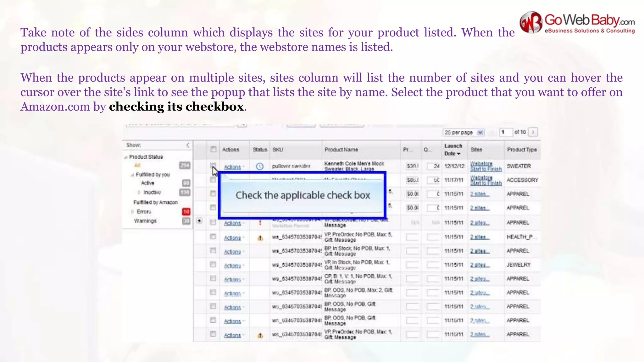Image resolution: width=644 pixels, height=362 pixels.
Task: Click the page number input field
Action: point(506,132)
